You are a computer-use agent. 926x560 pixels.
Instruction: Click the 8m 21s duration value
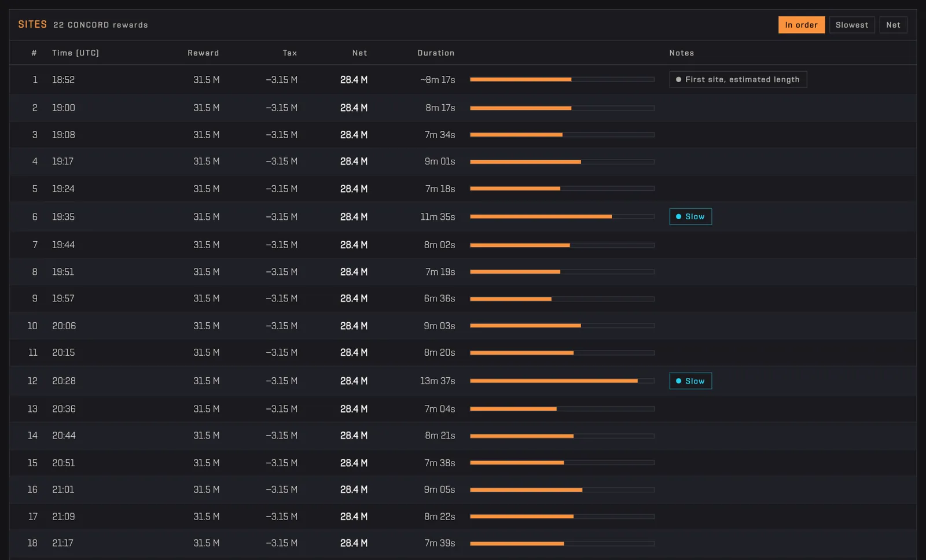pyautogui.click(x=440, y=436)
